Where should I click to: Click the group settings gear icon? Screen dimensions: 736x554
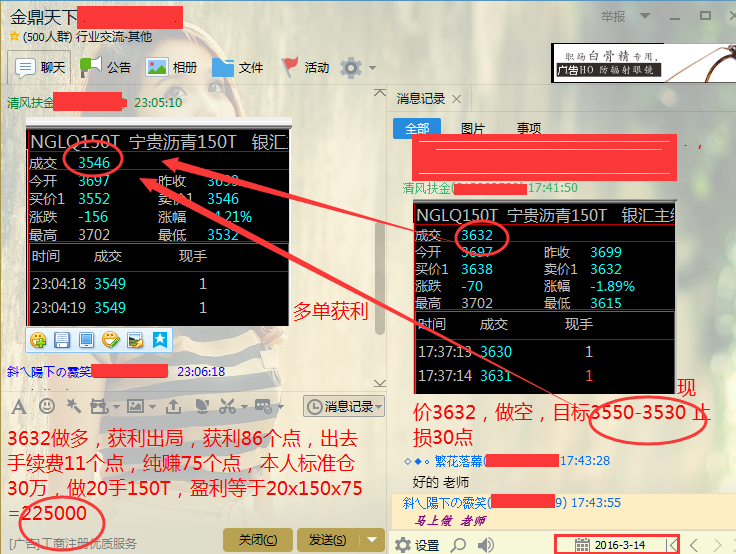pyautogui.click(x=351, y=68)
